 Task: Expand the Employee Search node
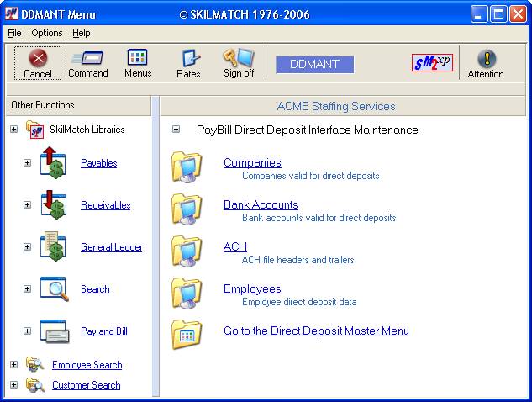[x=13, y=365]
